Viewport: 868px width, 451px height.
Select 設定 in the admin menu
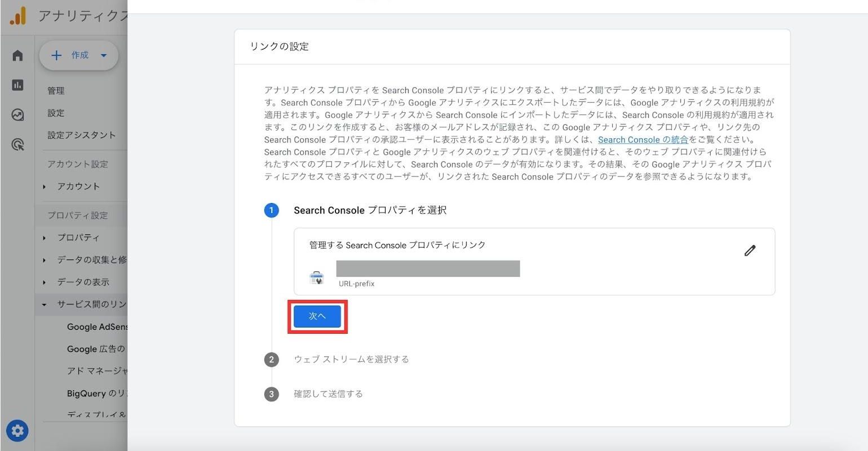click(56, 113)
